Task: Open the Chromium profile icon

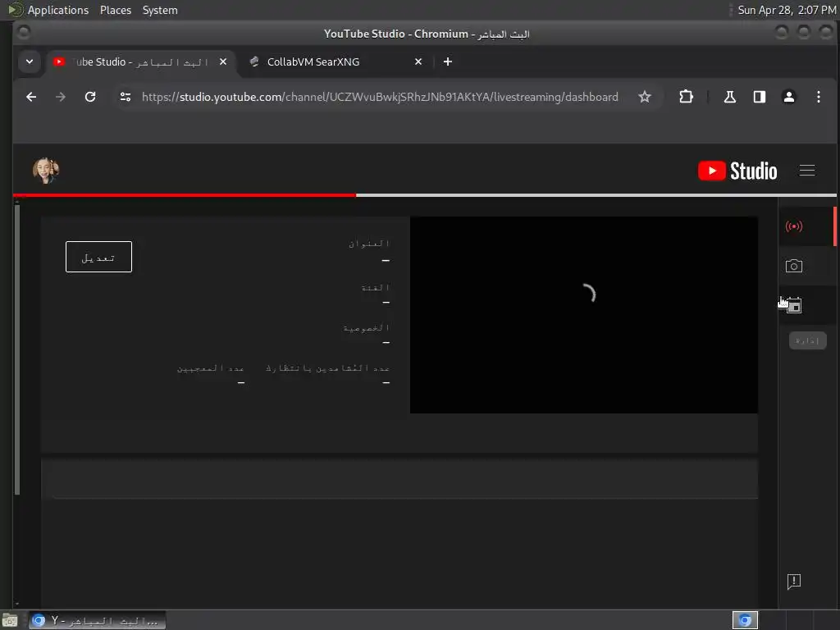Action: click(x=788, y=97)
